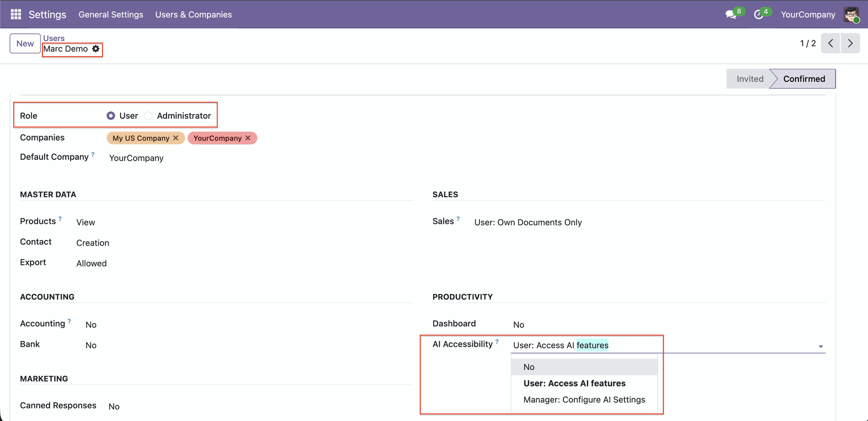Open the activities clock icon
This screenshot has width=868, height=421.
point(759,14)
